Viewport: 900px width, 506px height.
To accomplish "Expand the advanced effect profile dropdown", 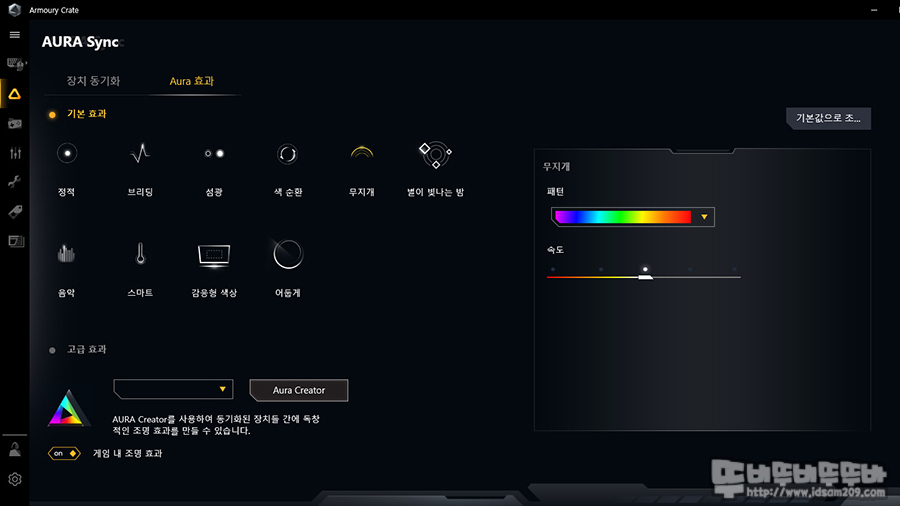I will pyautogui.click(x=173, y=389).
